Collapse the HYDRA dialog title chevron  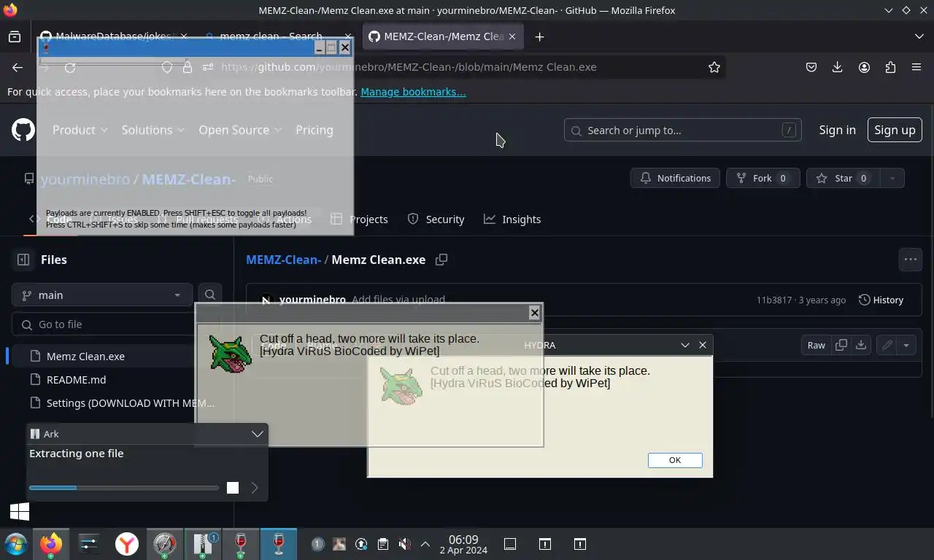pos(684,345)
